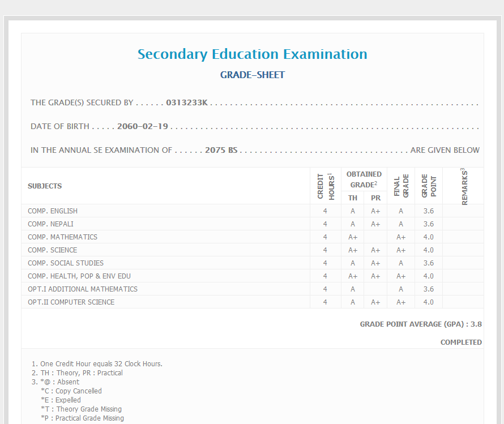This screenshot has width=504, height=424.
Task: Click the FINAL GRADE column header
Action: (401, 186)
